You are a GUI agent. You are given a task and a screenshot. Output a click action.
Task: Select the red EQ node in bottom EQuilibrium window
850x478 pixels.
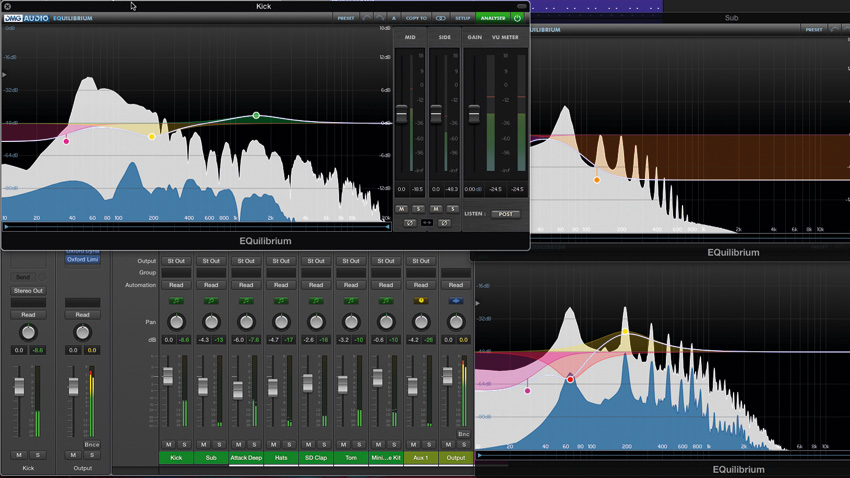(570, 379)
